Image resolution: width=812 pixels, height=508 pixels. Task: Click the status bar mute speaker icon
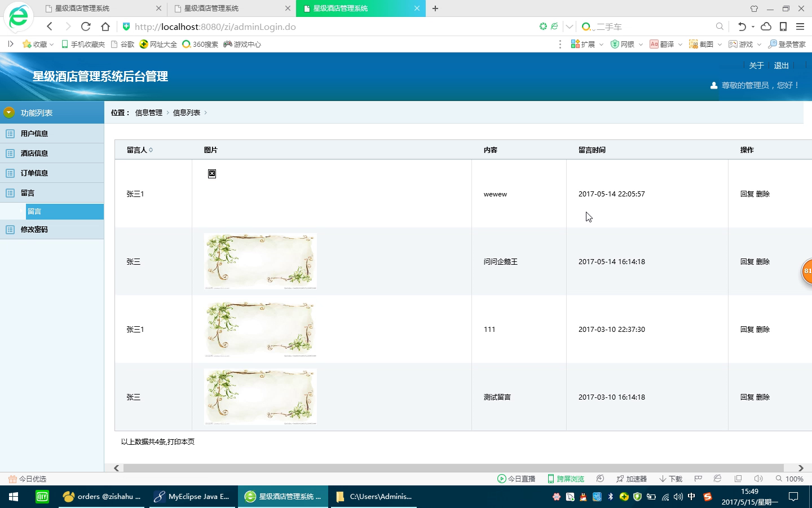[x=758, y=479]
